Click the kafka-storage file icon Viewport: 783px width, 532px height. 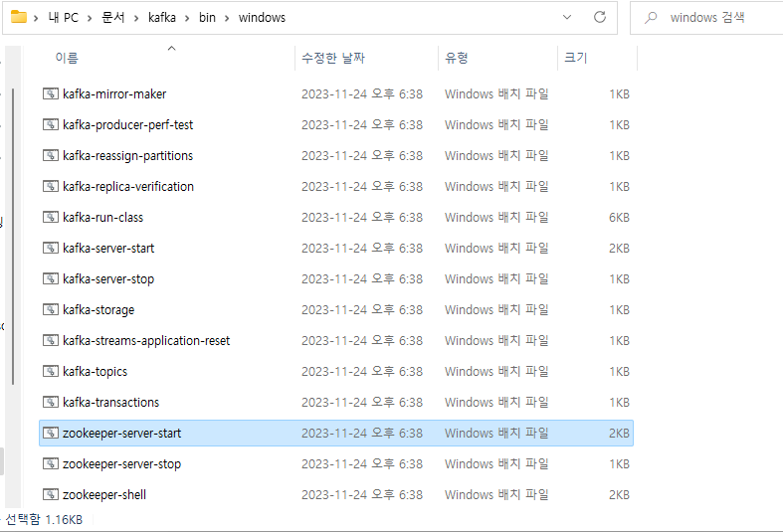click(51, 310)
